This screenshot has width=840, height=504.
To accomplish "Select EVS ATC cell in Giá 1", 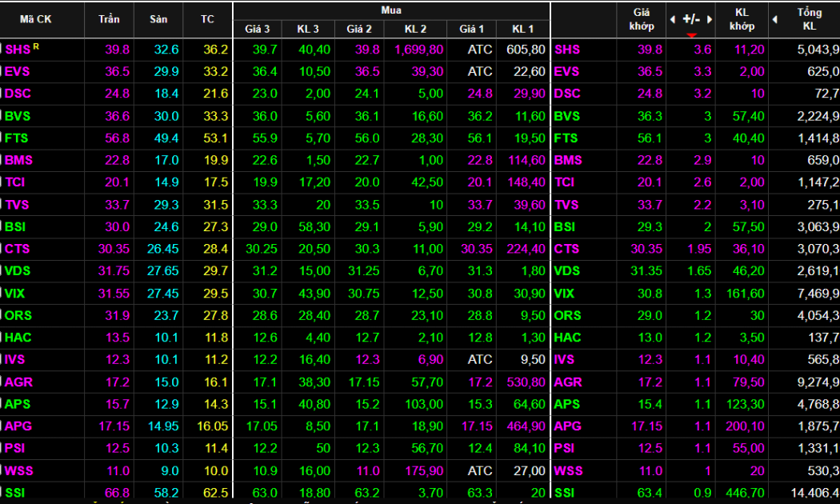I will [479, 72].
